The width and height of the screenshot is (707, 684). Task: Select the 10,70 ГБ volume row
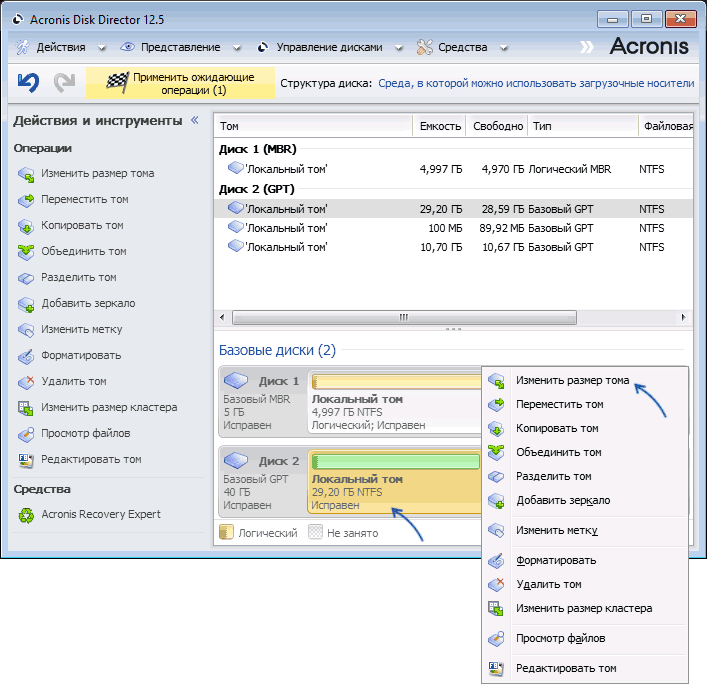(x=453, y=247)
